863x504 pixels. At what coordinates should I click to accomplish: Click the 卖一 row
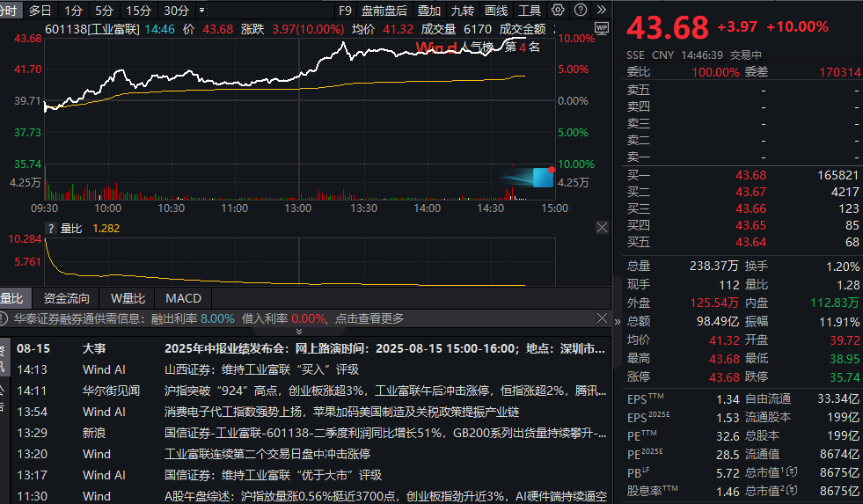(x=742, y=157)
